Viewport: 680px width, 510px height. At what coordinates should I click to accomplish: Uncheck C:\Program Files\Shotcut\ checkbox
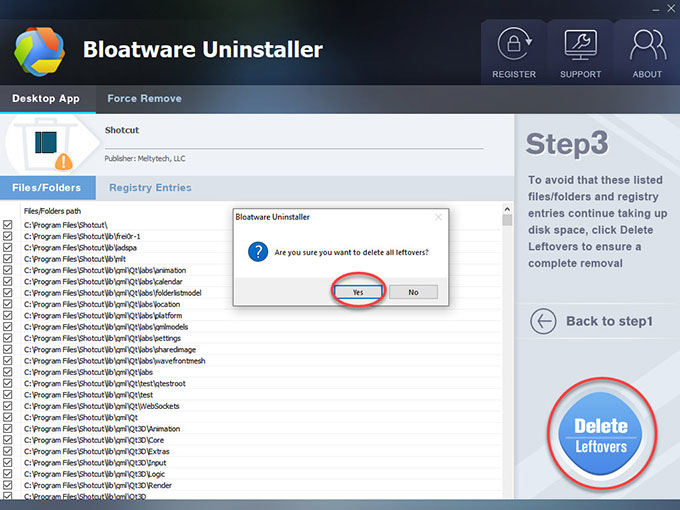click(7, 225)
